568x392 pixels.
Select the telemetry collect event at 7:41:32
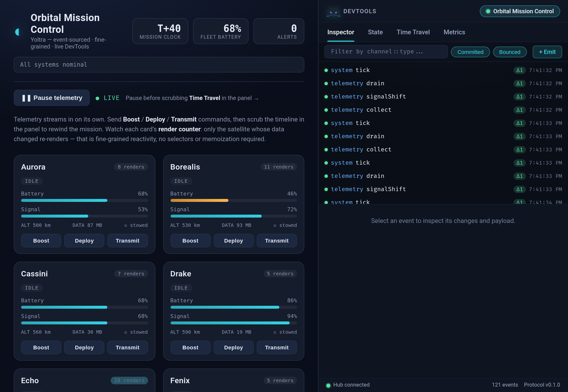[443, 110]
